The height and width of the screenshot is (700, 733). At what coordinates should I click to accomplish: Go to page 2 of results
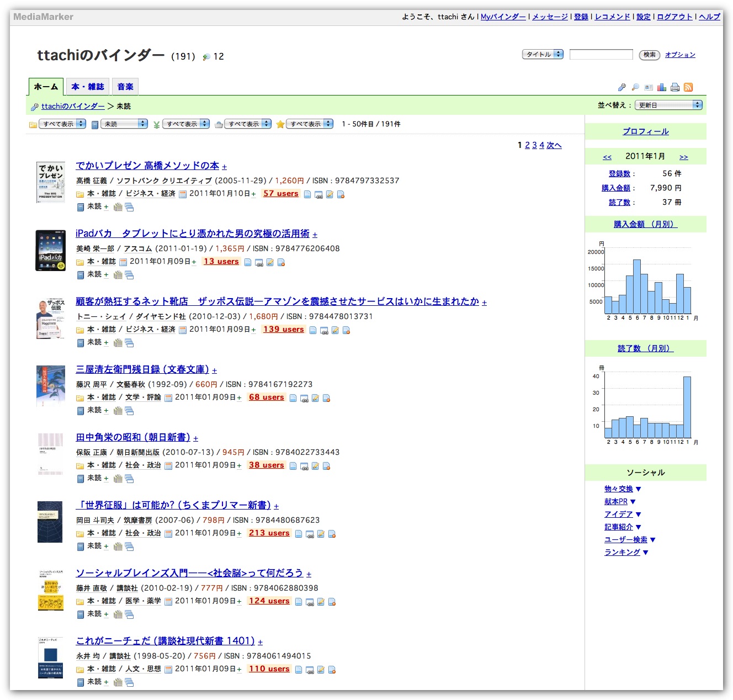point(527,145)
